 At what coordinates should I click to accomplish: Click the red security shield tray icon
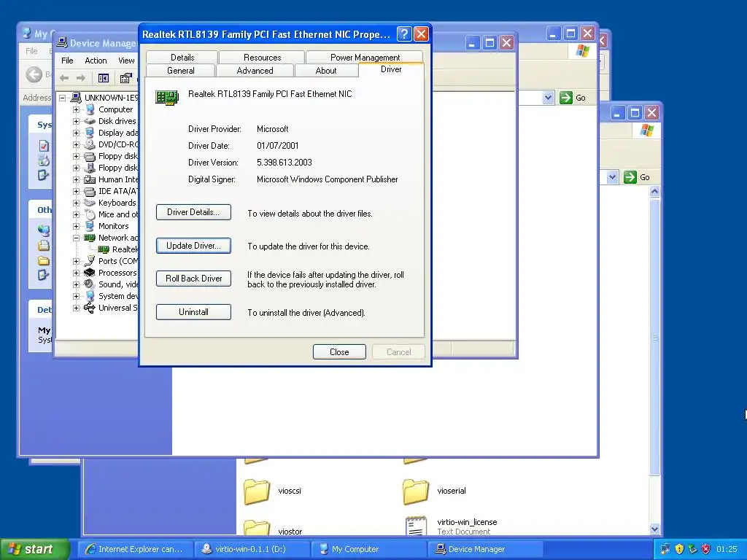point(705,549)
